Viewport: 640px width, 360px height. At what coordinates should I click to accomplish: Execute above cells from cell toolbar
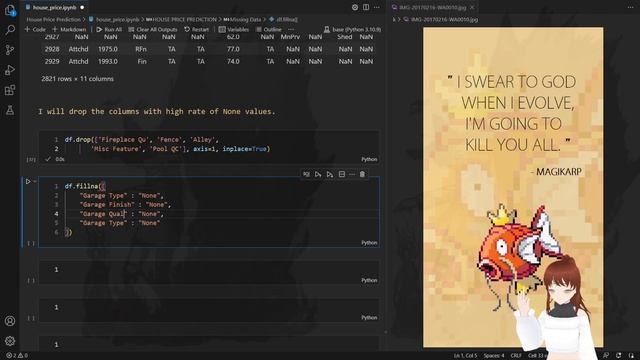pos(318,175)
